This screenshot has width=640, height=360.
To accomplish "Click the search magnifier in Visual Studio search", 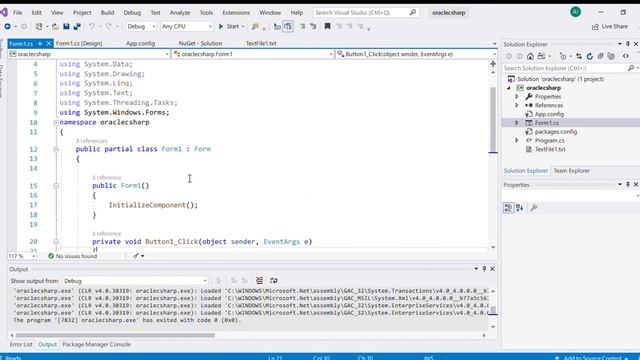I will (x=413, y=13).
